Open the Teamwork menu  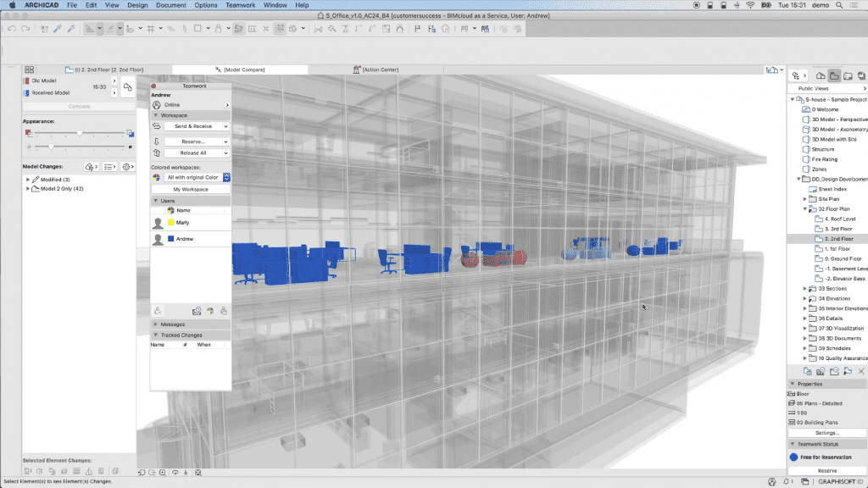pos(238,5)
